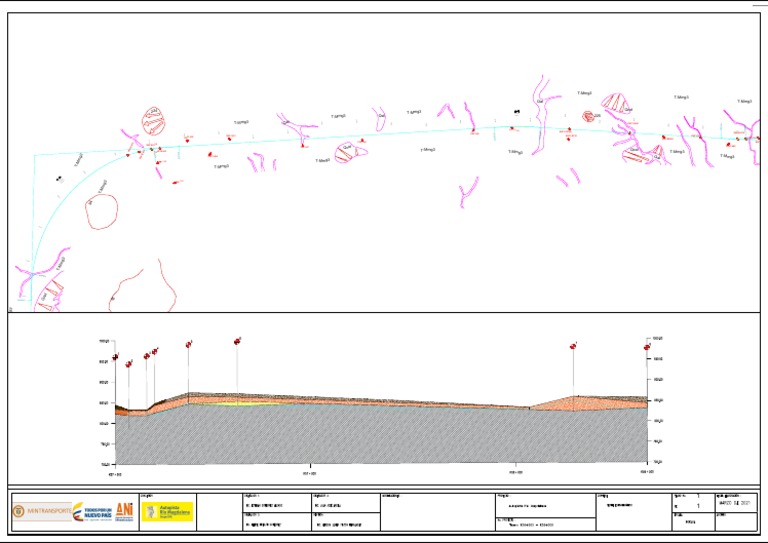Screen dimensions: 768x543
Task: Click the gray hatched bedrock layer in profile
Action: (382, 436)
